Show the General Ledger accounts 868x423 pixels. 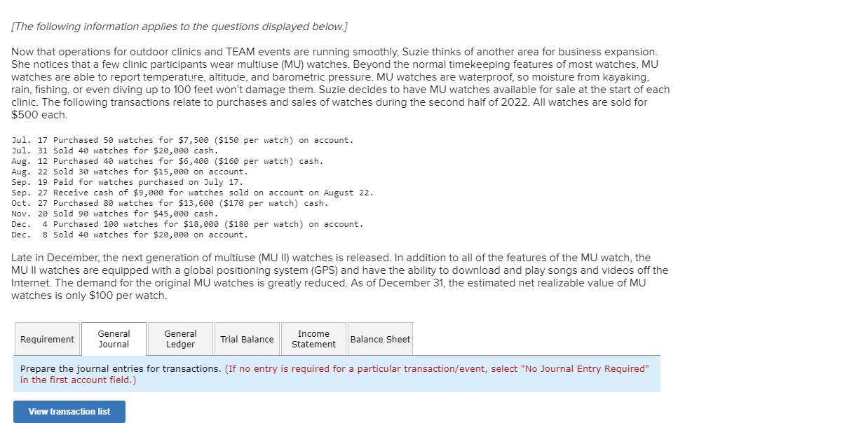[179, 339]
